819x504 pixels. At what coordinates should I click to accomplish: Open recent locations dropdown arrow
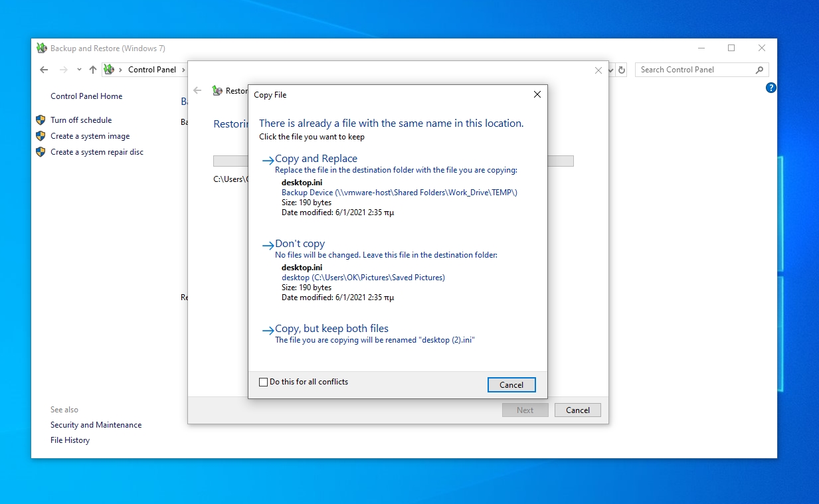79,70
